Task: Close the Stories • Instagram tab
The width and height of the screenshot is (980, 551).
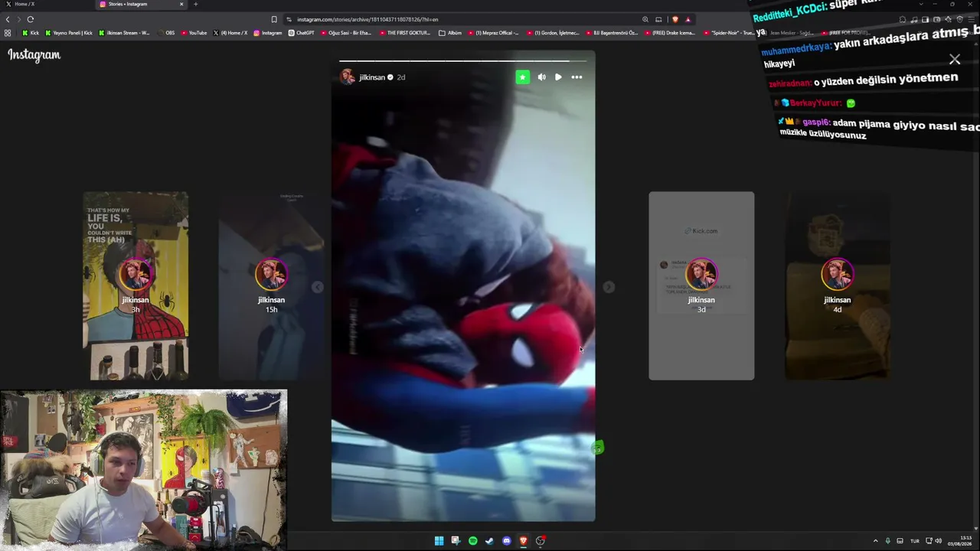Action: (x=181, y=4)
